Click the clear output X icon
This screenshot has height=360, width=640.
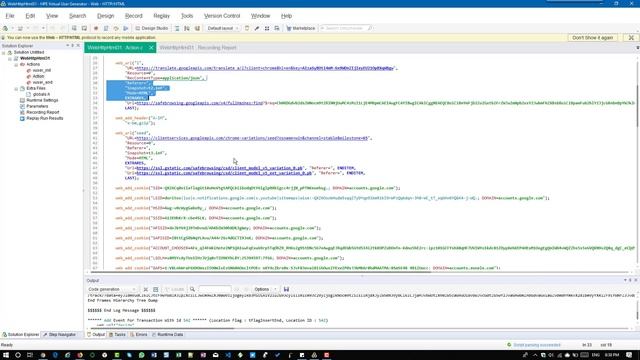[x=145, y=289]
